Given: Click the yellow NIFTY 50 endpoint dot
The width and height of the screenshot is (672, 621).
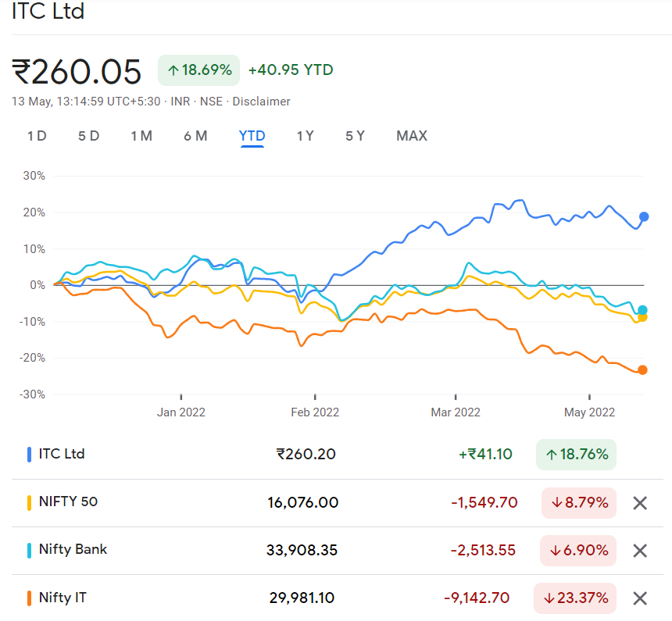Looking at the screenshot, I should 642,318.
